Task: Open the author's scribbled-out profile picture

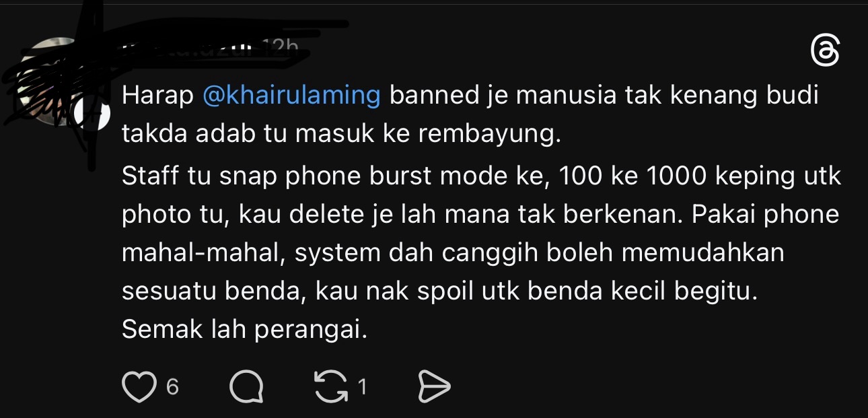Action: tap(52, 81)
